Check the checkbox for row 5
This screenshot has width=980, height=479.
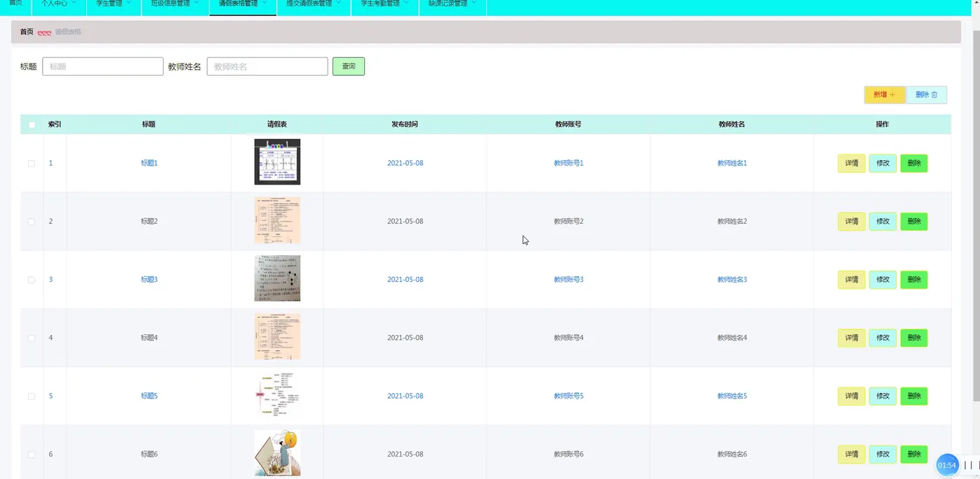(x=31, y=396)
